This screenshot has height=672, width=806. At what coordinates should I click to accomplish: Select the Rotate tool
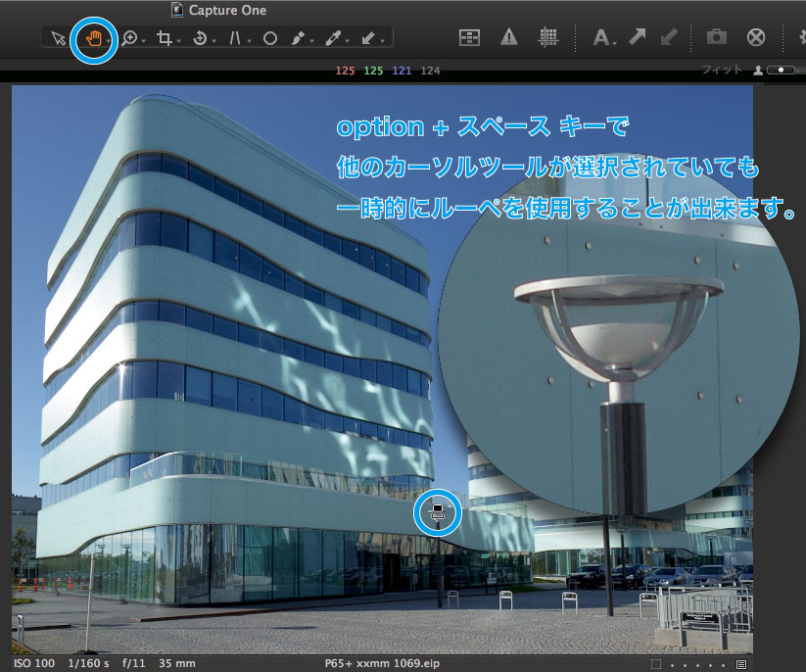(199, 37)
